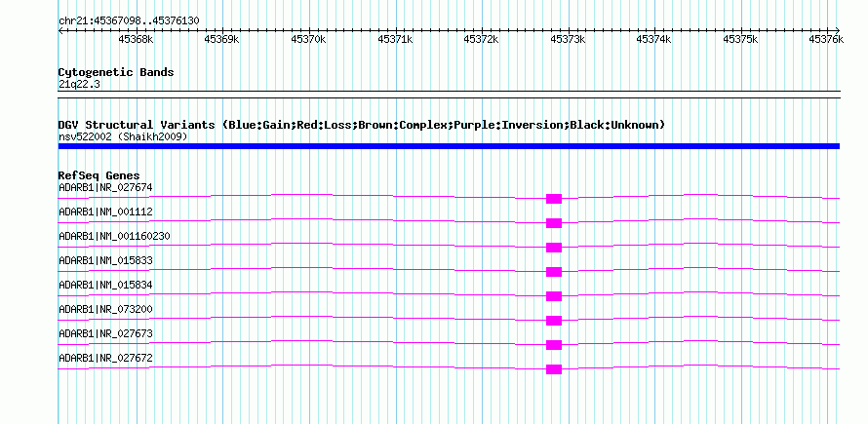Open the ADARB1|NR_027672 transcript label
This screenshot has width=868, height=424.
(105, 358)
